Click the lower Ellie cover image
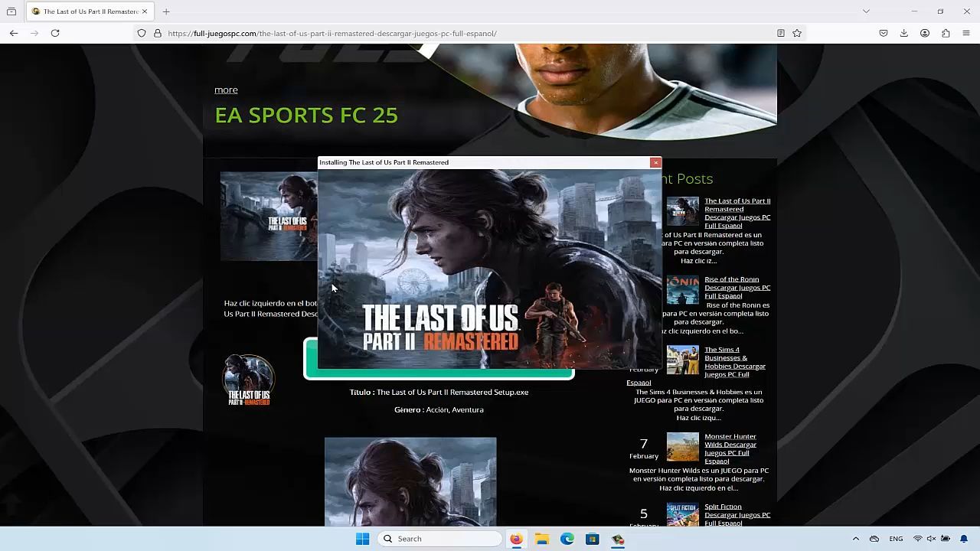This screenshot has height=551, width=980. pos(410,482)
